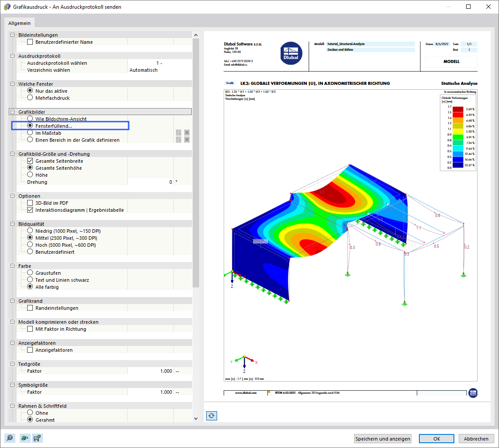Collapse Grafikbild-Größe und -Drehung section
The width and height of the screenshot is (499, 448).
(x=12, y=154)
